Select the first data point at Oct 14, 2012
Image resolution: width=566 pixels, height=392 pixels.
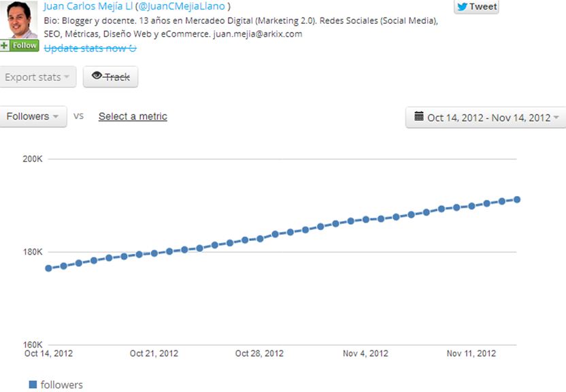point(48,268)
